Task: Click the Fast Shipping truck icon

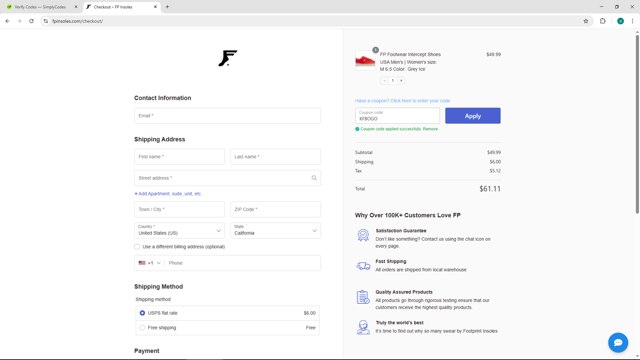Action: point(363,266)
